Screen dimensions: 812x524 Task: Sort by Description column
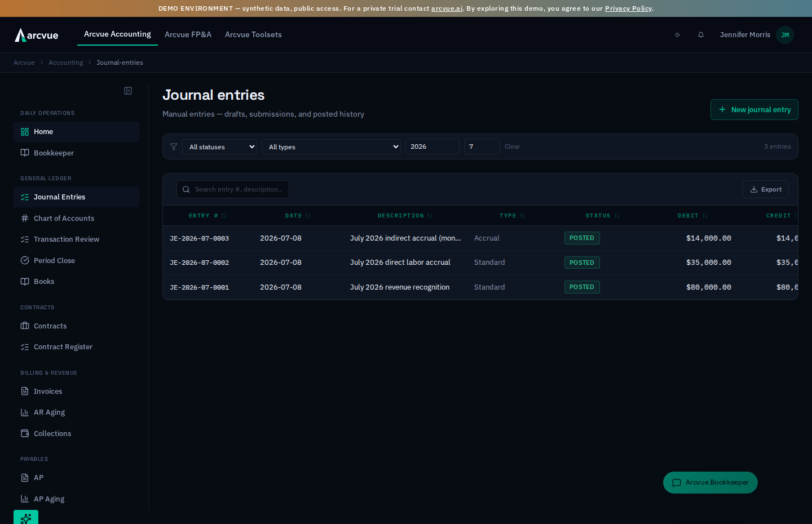[x=405, y=216]
